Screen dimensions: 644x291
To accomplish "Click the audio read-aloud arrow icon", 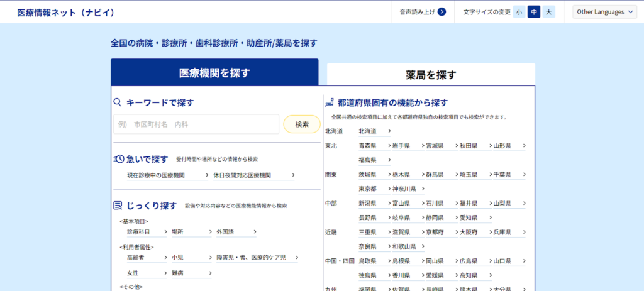I will [441, 12].
